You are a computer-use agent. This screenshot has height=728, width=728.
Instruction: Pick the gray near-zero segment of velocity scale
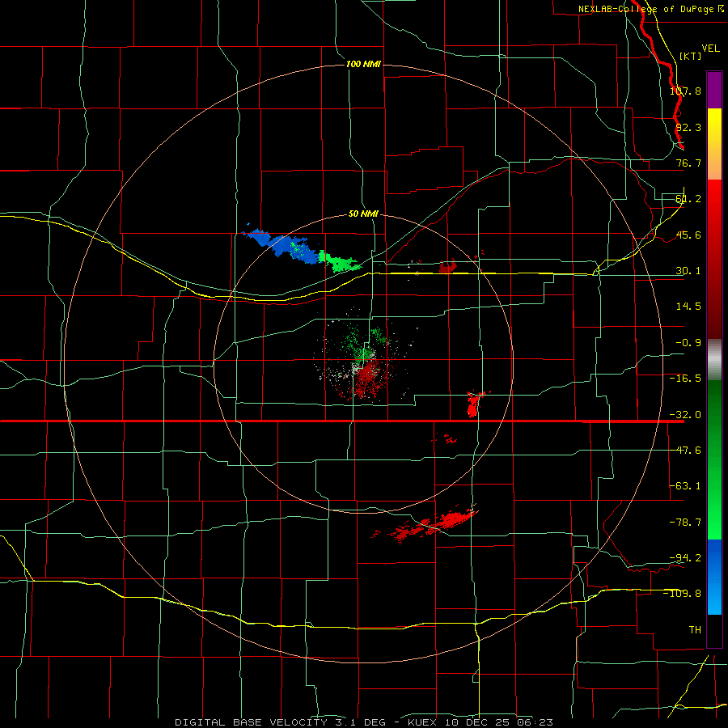pos(714,360)
